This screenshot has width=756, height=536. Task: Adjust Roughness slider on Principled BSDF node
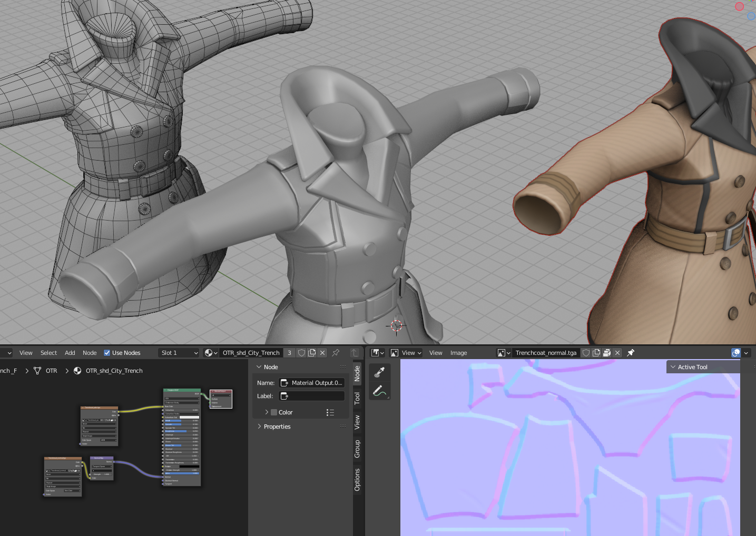pyautogui.click(x=182, y=431)
